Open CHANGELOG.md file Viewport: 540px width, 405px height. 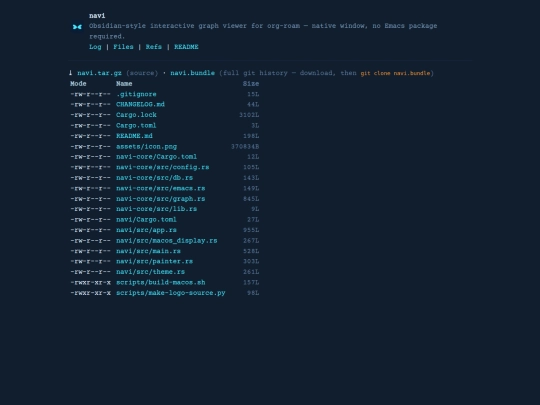coord(140,104)
